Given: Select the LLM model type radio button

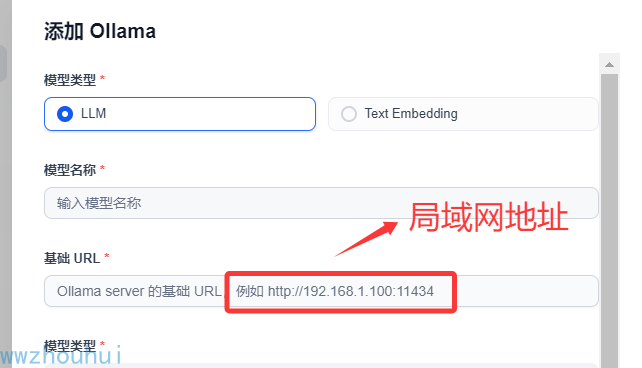Looking at the screenshot, I should click(65, 114).
